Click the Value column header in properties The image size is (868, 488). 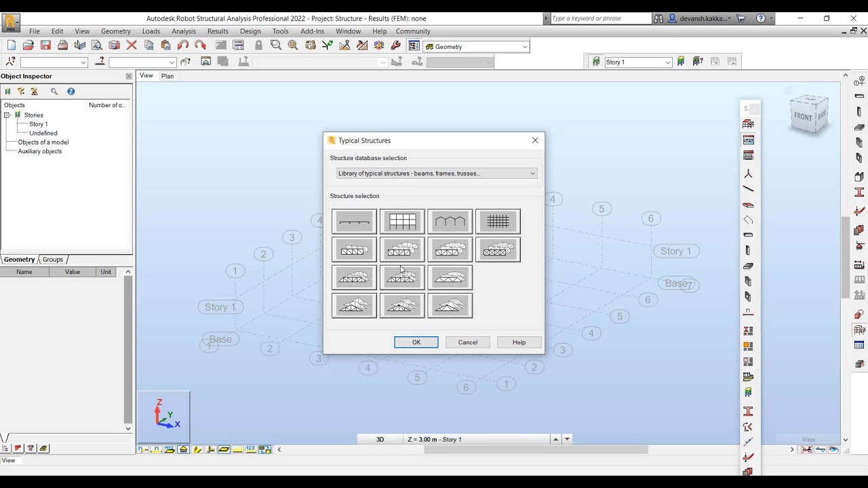coord(73,272)
